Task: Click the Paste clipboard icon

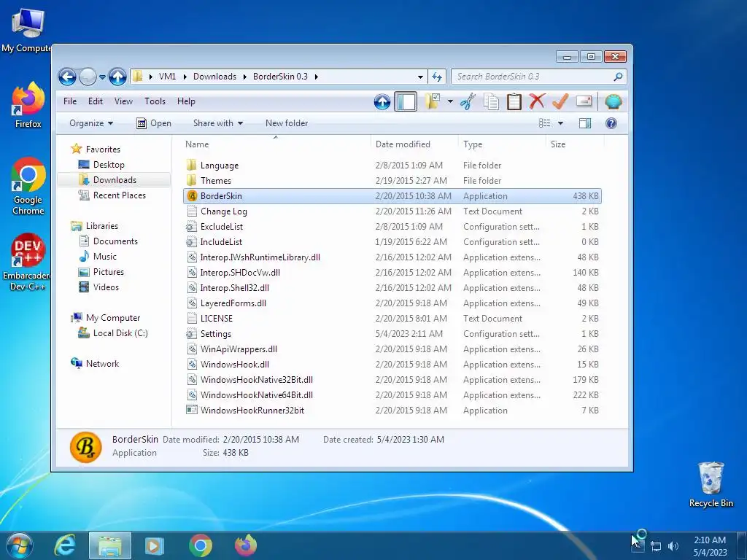Action: (x=514, y=101)
